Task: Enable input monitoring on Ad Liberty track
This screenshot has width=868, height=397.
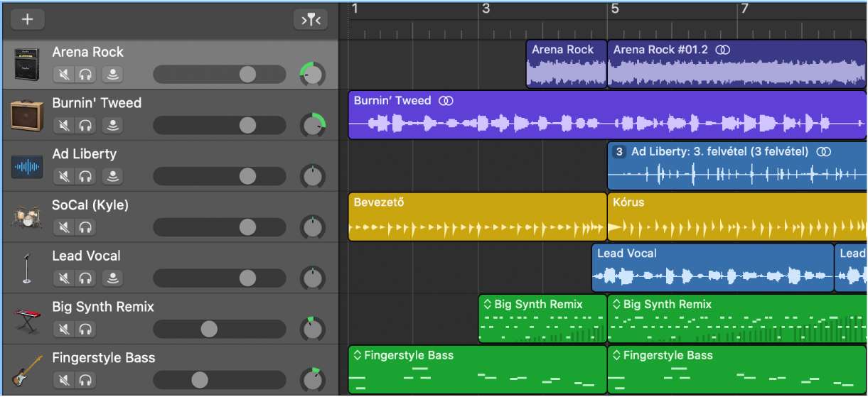Action: pyautogui.click(x=112, y=176)
